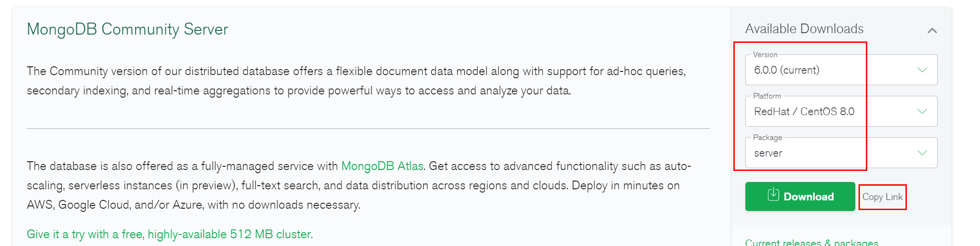Open Current releases & packages link

coord(812,242)
